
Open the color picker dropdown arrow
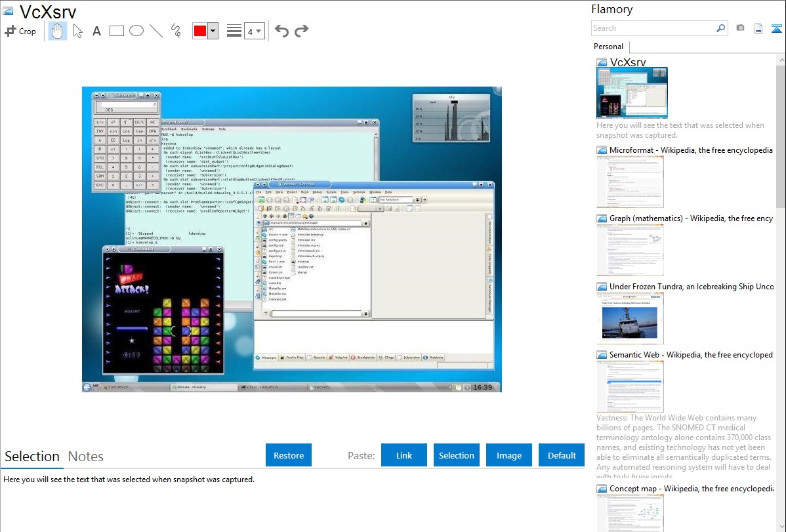[x=213, y=31]
